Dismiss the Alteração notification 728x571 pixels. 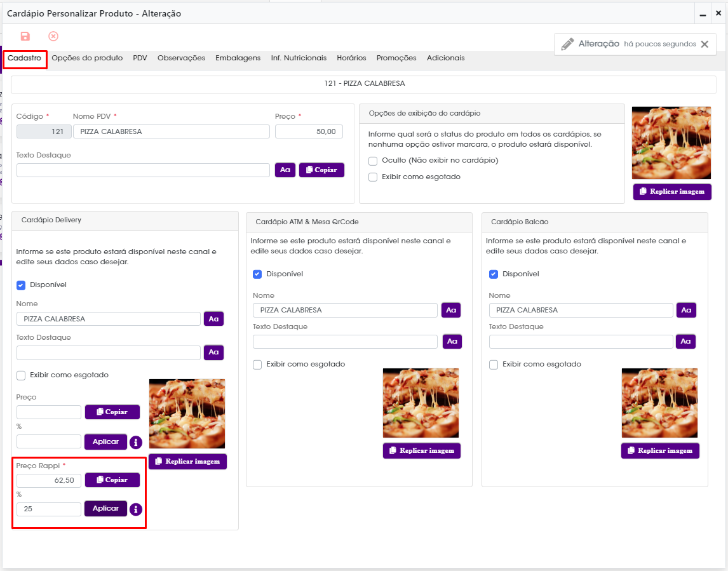pyautogui.click(x=704, y=44)
